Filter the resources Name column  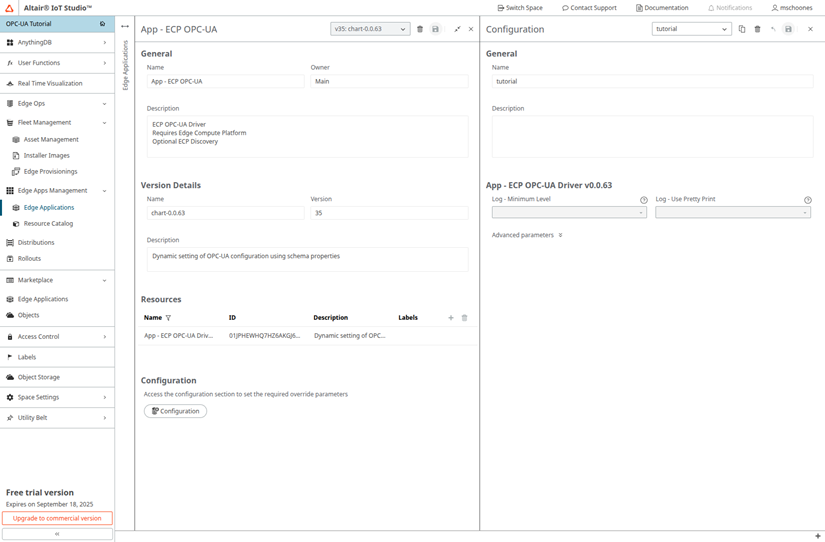tap(168, 318)
